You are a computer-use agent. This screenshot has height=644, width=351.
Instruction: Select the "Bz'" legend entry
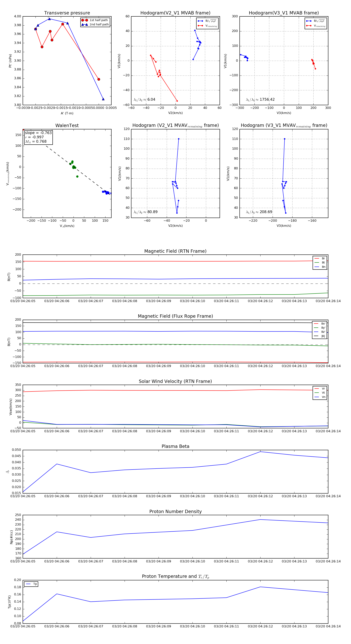pos(320,332)
